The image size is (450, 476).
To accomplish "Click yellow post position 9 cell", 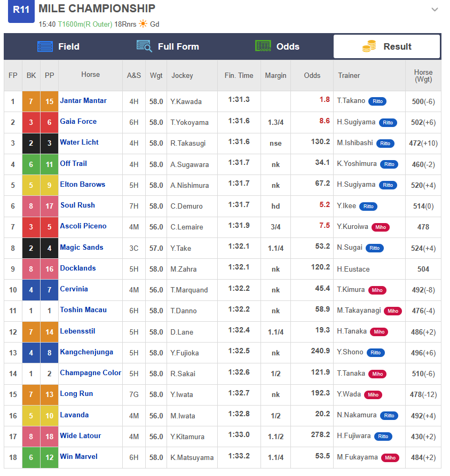I will point(50,185).
